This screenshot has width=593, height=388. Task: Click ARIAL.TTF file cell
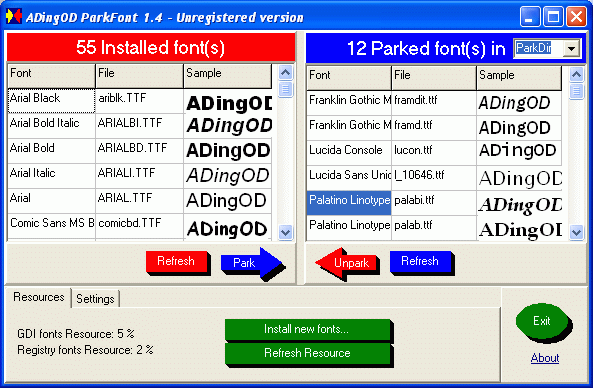pos(139,200)
